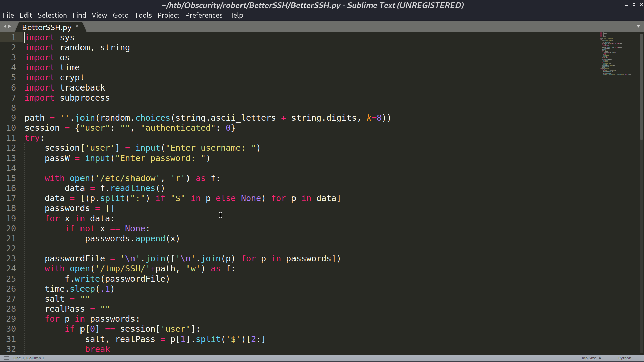Open the Preferences menu
644x362 pixels.
point(204,15)
